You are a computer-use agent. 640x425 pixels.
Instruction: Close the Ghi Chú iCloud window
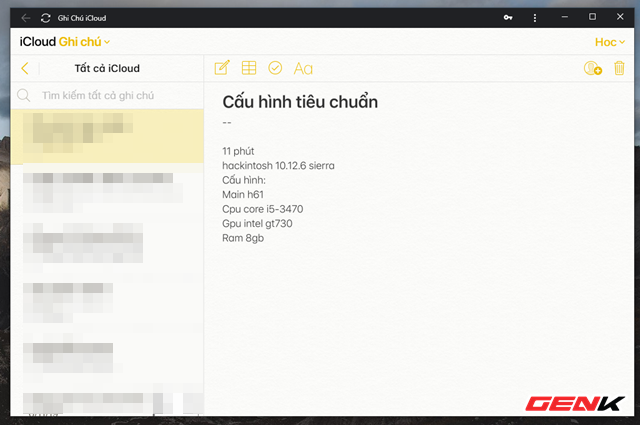tap(620, 17)
